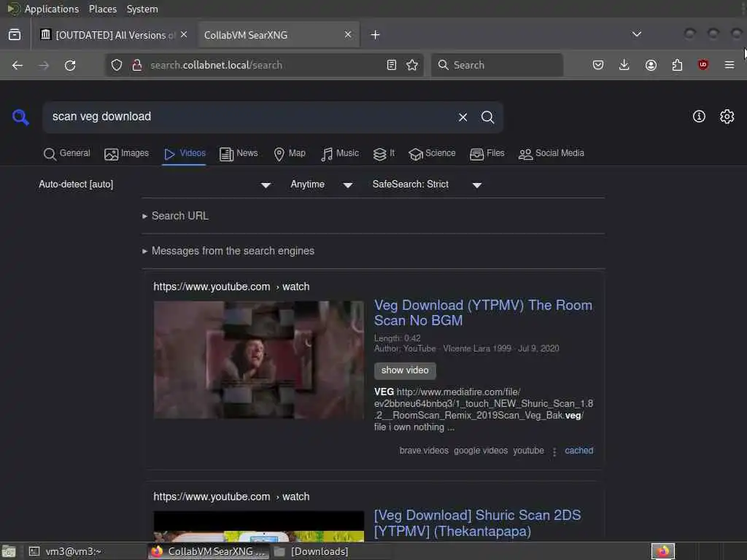Open the SearXNG about info icon
Image resolution: width=747 pixels, height=560 pixels.
point(699,117)
